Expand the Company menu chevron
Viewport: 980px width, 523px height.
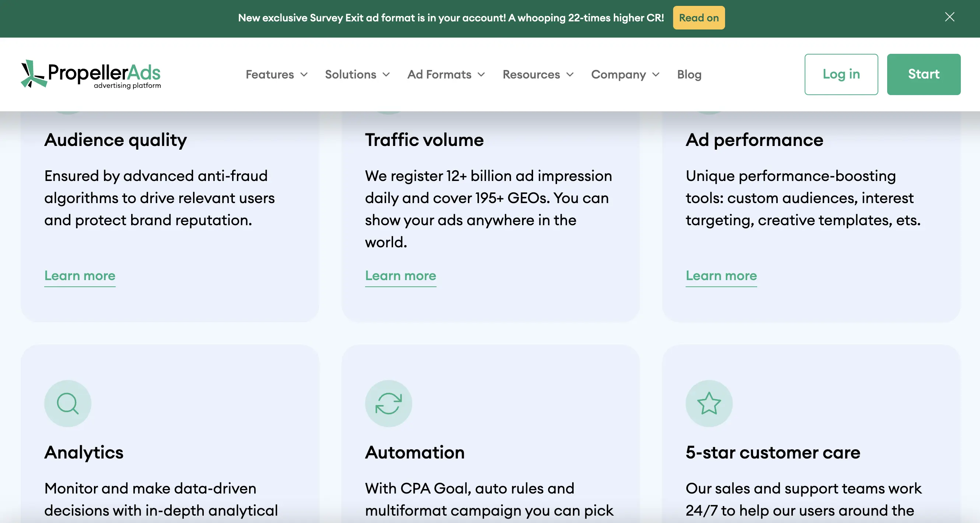(656, 74)
